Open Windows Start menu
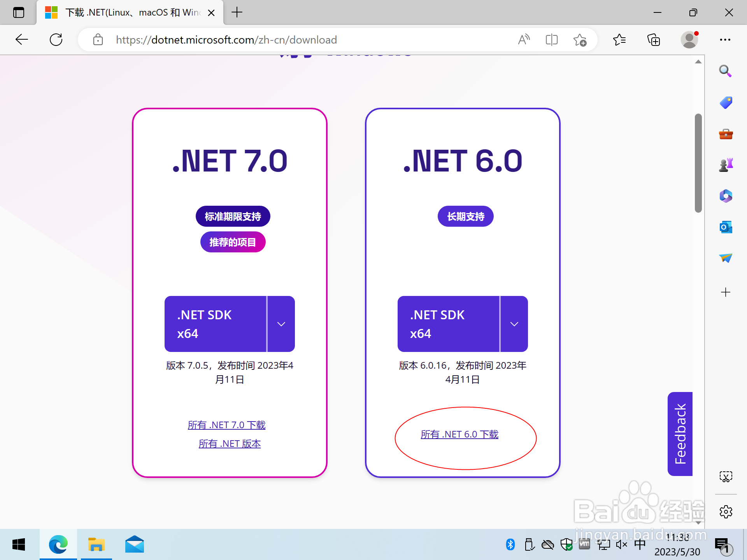Screen dimensions: 747x560 point(19,544)
